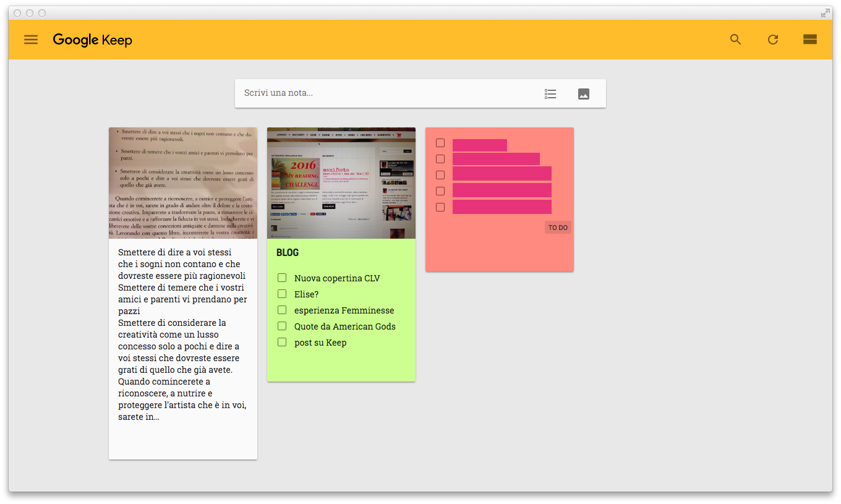841x504 pixels.
Task: Add a new image note icon
Action: pyautogui.click(x=584, y=94)
